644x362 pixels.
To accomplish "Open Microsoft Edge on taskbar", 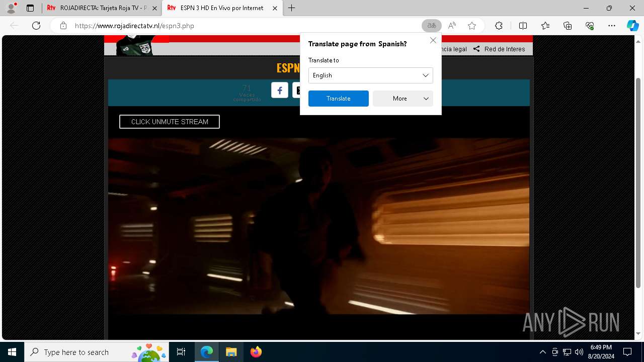I will click(x=207, y=352).
